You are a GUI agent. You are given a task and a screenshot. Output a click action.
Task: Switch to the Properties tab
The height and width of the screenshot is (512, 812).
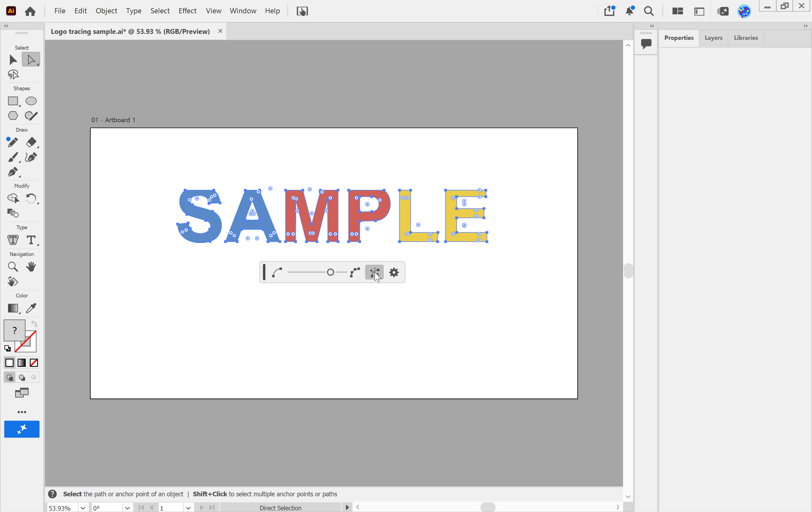coord(679,38)
